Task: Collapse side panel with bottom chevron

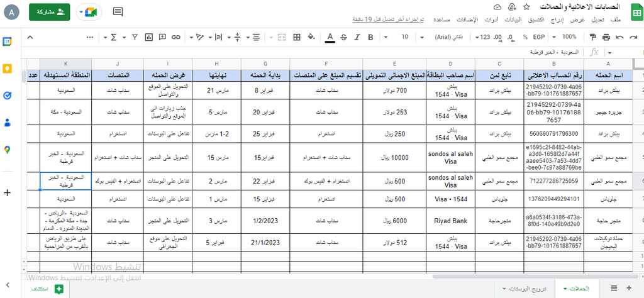Action: (x=7, y=284)
